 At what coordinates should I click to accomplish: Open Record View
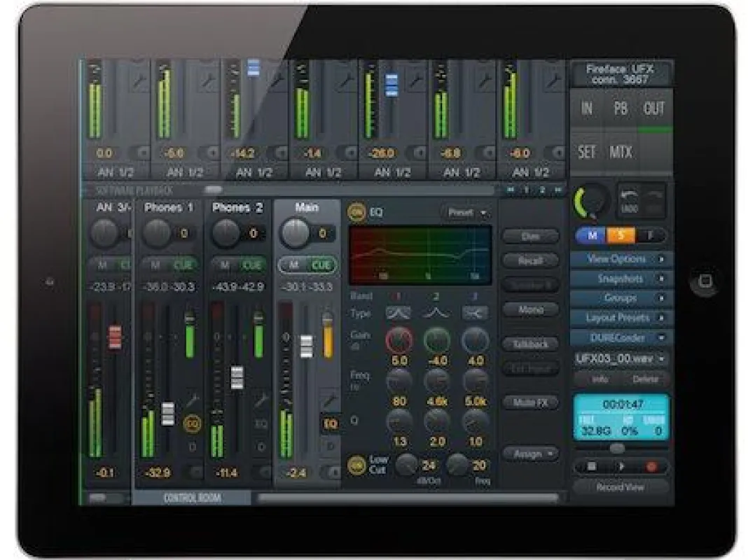tap(620, 487)
